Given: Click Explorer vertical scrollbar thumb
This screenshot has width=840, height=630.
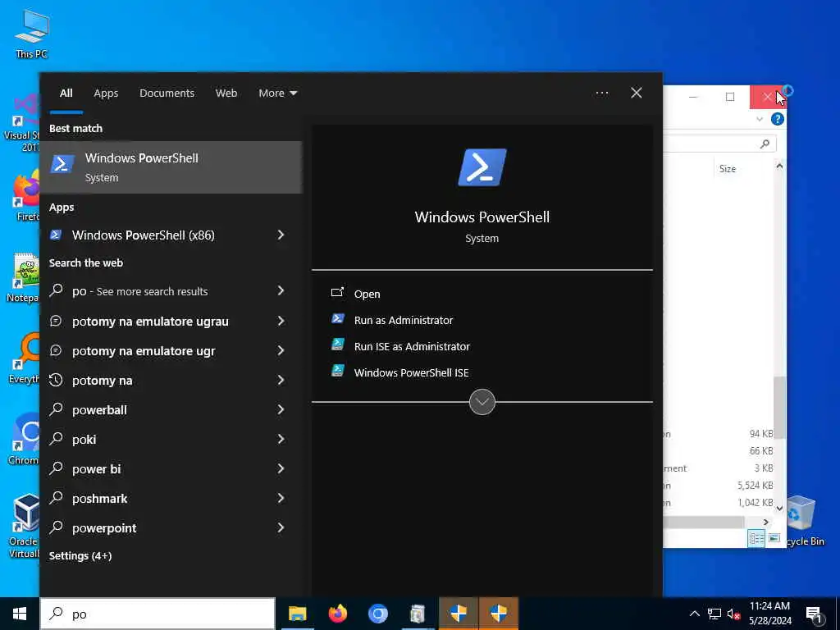Looking at the screenshot, I should [779, 407].
